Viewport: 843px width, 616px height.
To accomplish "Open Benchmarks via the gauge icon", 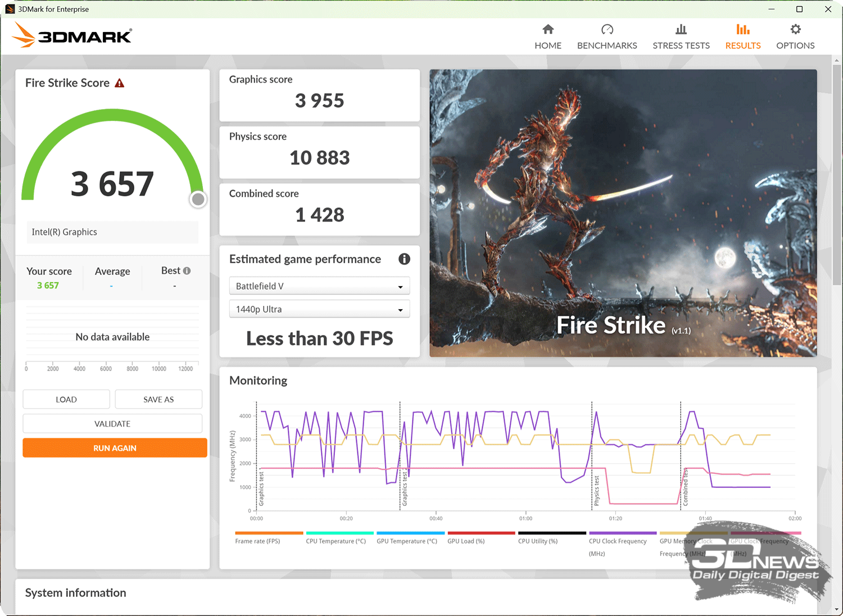I will tap(607, 30).
